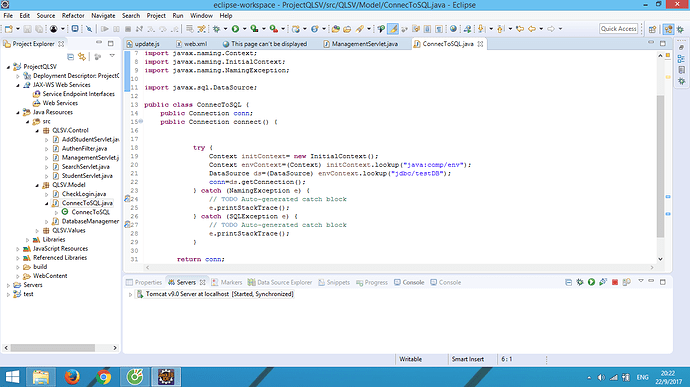Click the Debug perspective icon at far right
This screenshot has height=387, width=690.
(680, 29)
